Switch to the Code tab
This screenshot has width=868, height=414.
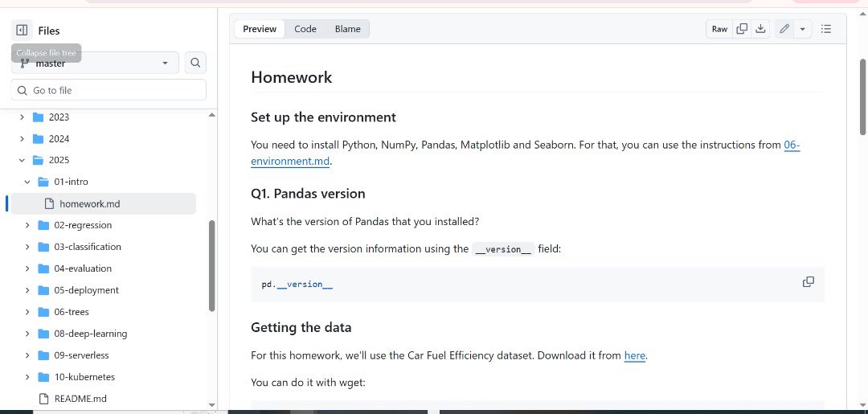pyautogui.click(x=305, y=29)
